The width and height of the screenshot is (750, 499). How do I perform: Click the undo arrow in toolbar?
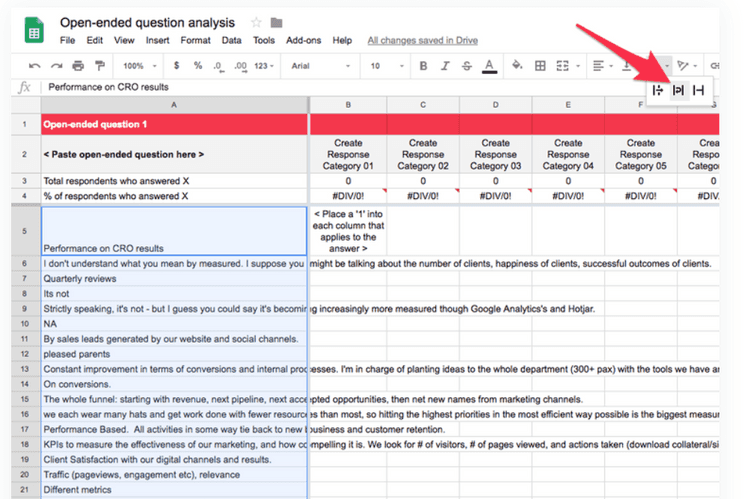(34, 66)
